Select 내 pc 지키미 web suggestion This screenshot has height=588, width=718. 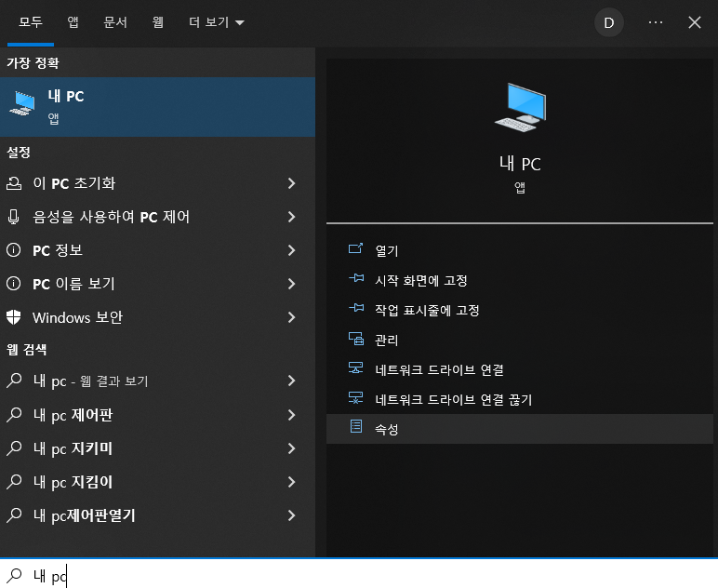click(x=157, y=448)
